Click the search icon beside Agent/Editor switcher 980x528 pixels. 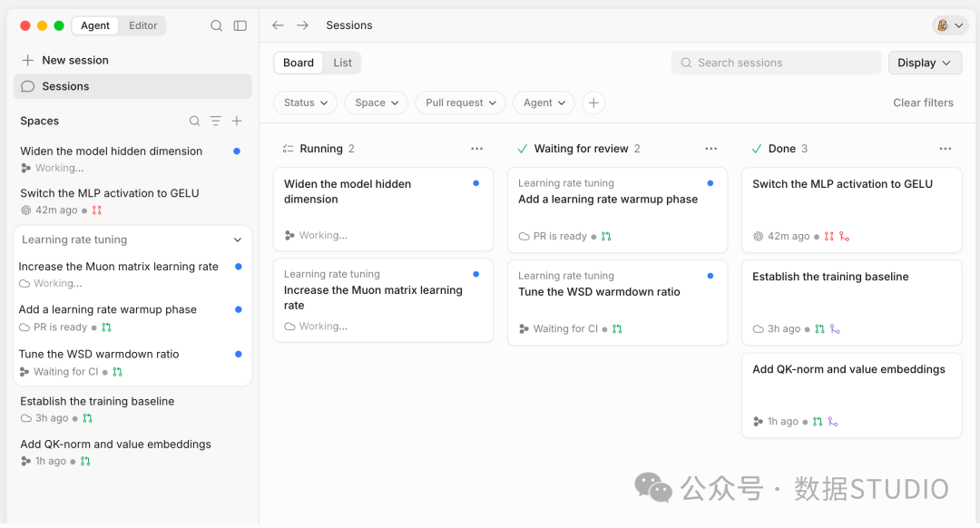pos(216,25)
